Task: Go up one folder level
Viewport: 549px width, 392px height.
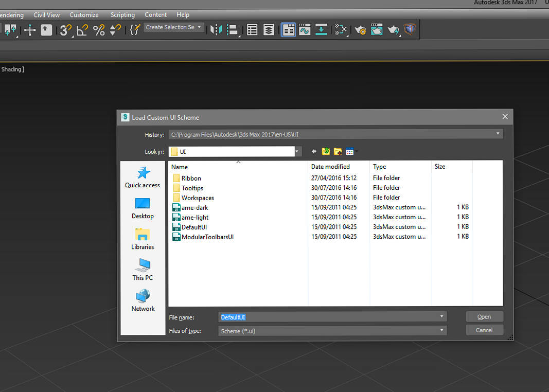Action: pos(326,151)
